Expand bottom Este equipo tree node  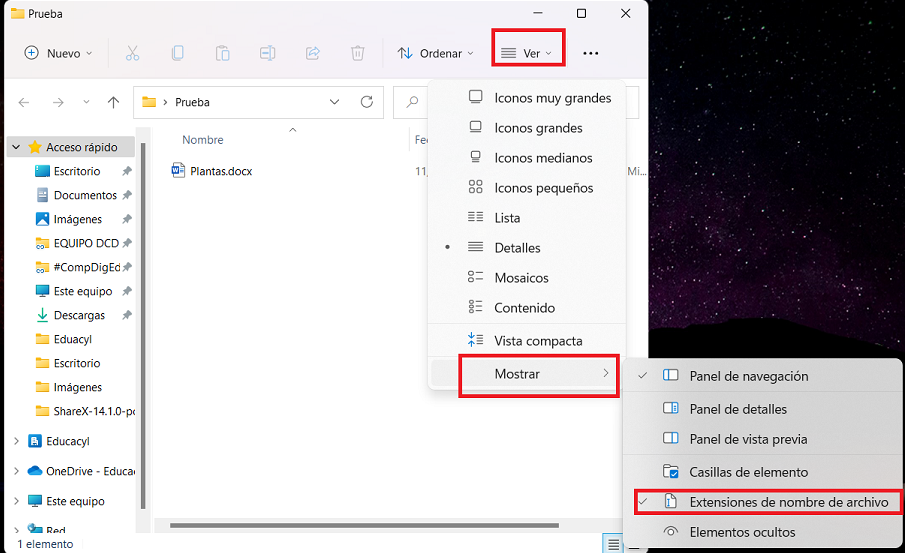click(x=16, y=501)
